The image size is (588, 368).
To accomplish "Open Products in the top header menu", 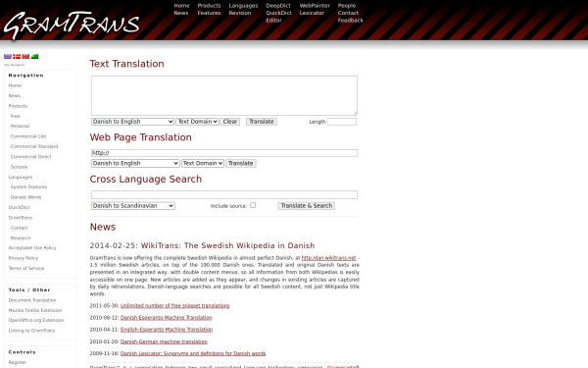I will click(209, 6).
